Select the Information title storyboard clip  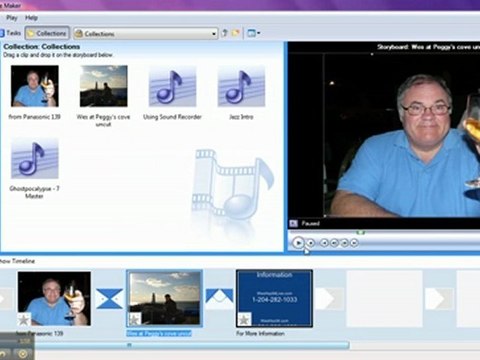point(274,298)
